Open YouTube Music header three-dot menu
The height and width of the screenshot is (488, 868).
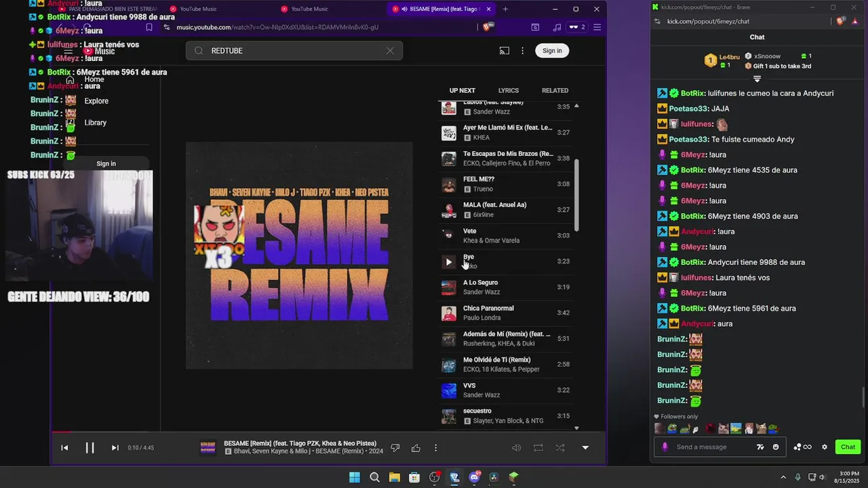coord(522,51)
